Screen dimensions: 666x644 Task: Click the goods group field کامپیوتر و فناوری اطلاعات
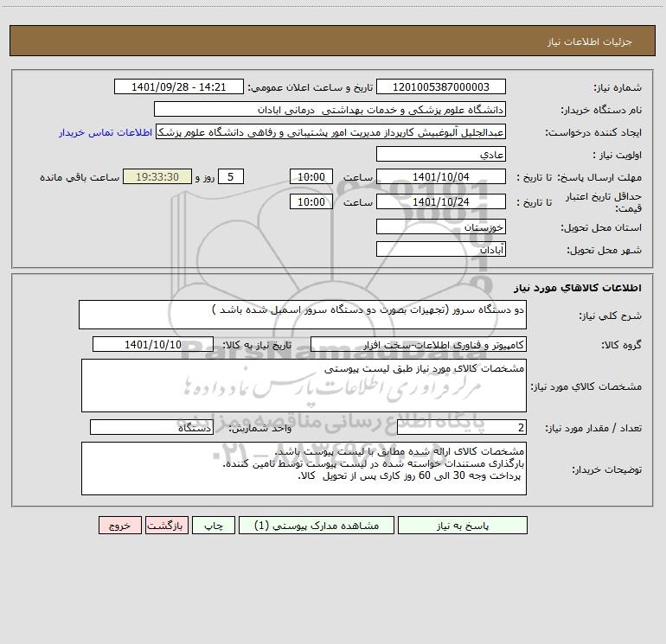pos(419,344)
